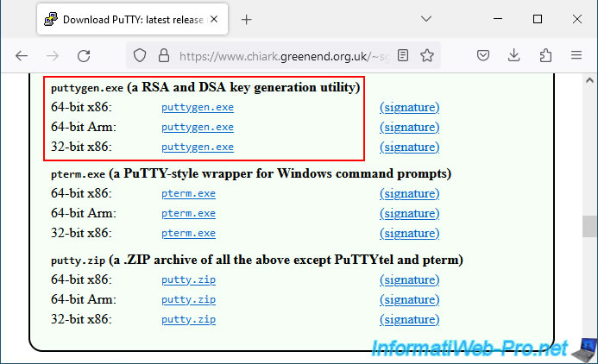The image size is (598, 364).
Task: Open a new tab with plus button
Action: point(246,19)
